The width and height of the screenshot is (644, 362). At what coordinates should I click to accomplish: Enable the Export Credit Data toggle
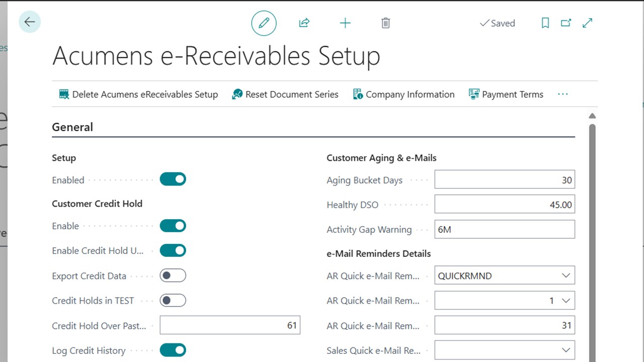(173, 275)
